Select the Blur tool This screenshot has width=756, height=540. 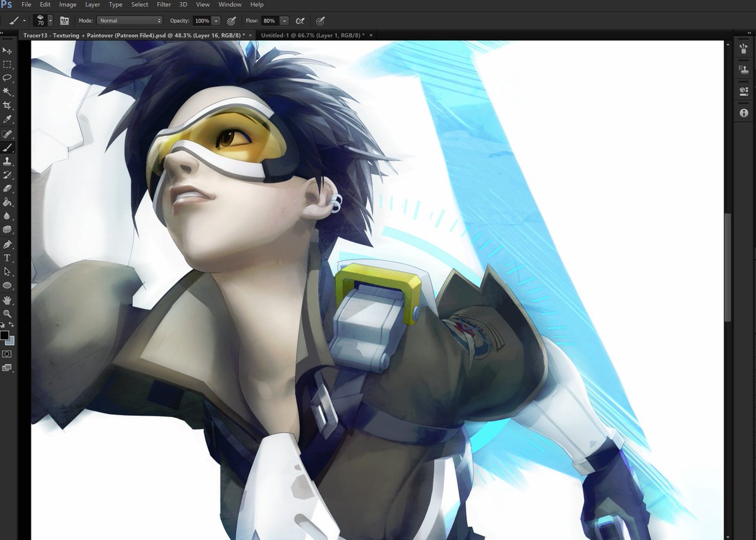(8, 217)
